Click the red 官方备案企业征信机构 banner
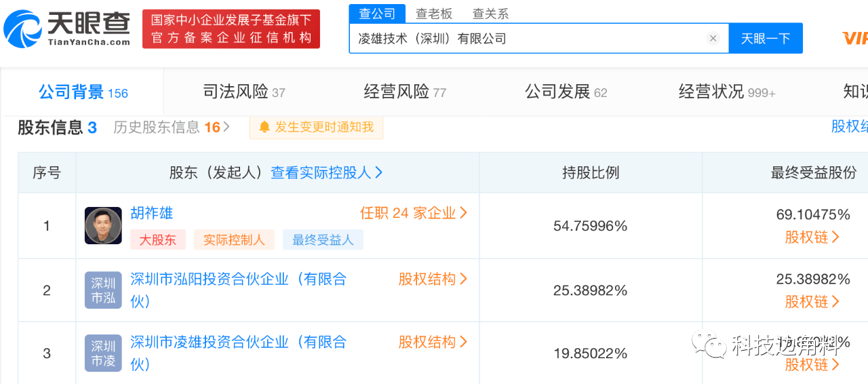This screenshot has width=868, height=384. [x=231, y=28]
